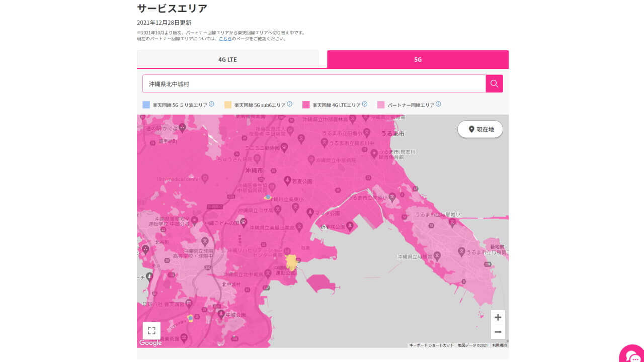Click the Google logo on the map

149,343
